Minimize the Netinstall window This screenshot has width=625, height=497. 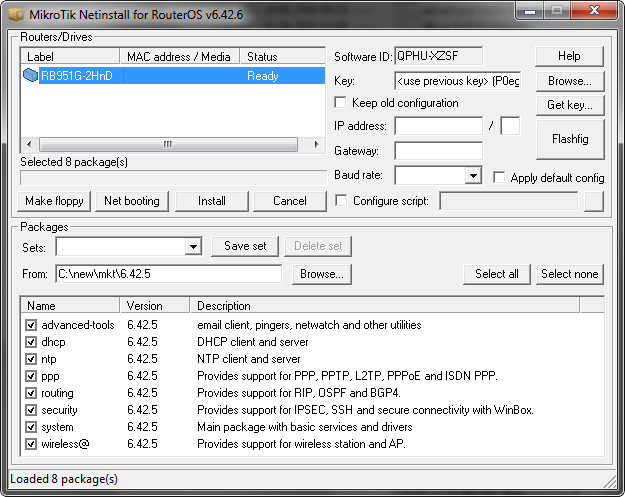(x=530, y=11)
